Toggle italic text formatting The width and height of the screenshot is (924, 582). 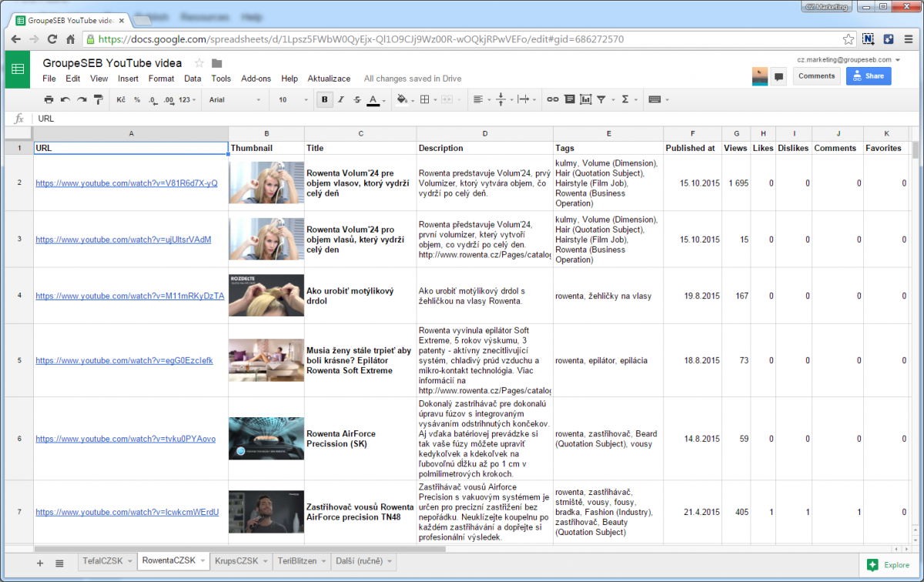(340, 99)
